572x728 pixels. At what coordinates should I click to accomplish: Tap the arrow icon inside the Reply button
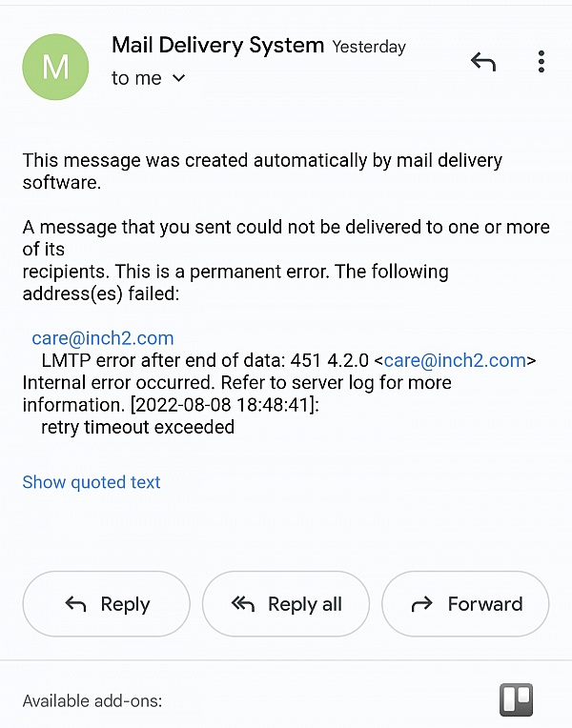[75, 604]
